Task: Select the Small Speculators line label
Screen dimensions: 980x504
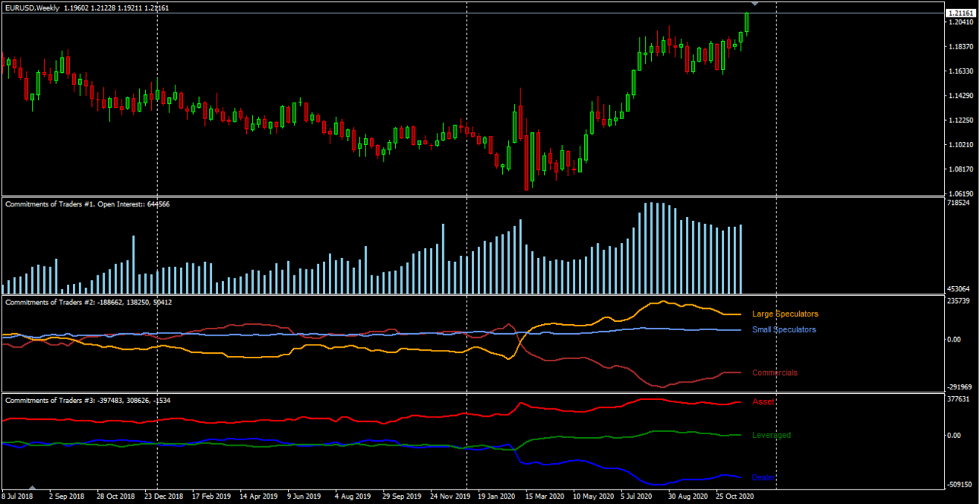Action: (x=784, y=330)
